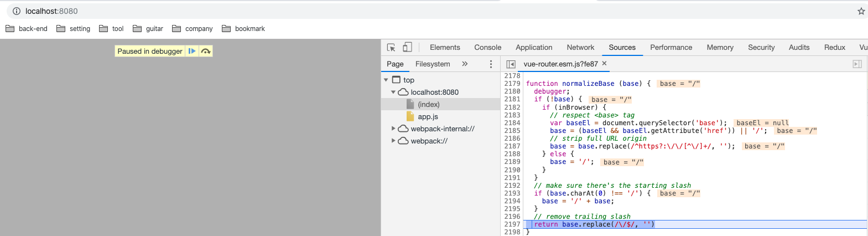The width and height of the screenshot is (868, 236).
Task: Select the Page navigator tab
Action: 395,64
